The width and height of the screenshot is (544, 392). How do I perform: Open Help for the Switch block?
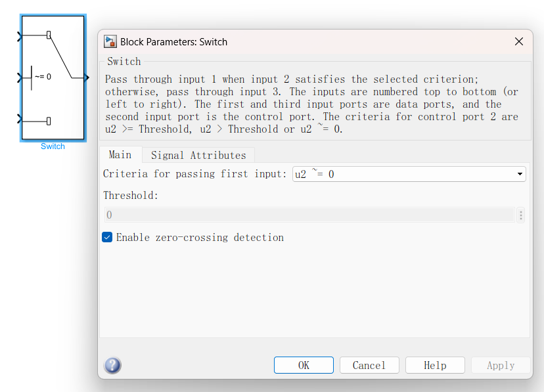pyautogui.click(x=435, y=365)
